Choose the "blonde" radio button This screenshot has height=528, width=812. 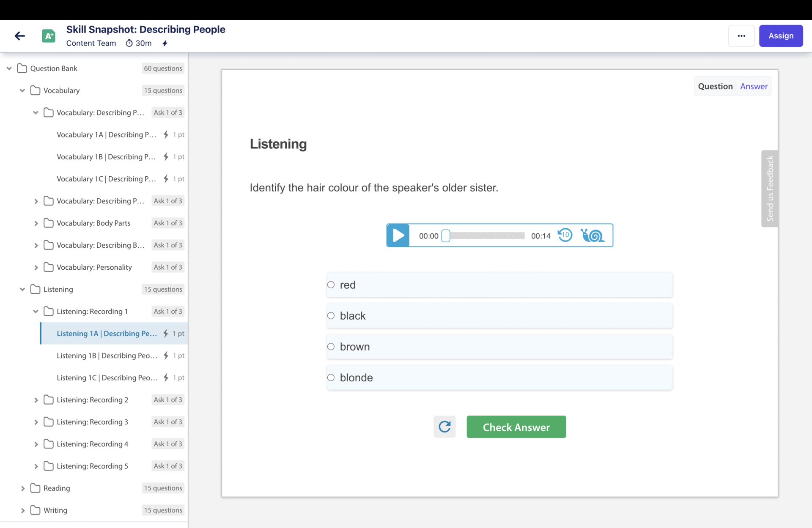(x=331, y=378)
